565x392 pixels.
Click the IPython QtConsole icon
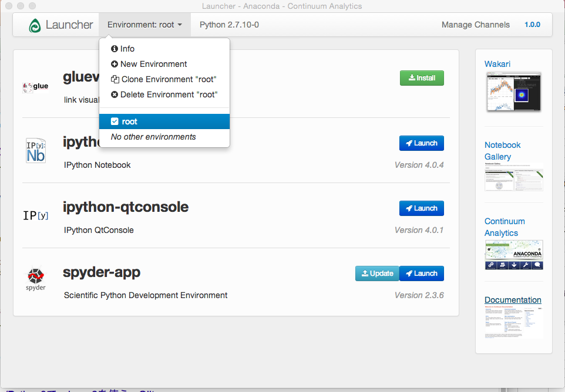36,215
